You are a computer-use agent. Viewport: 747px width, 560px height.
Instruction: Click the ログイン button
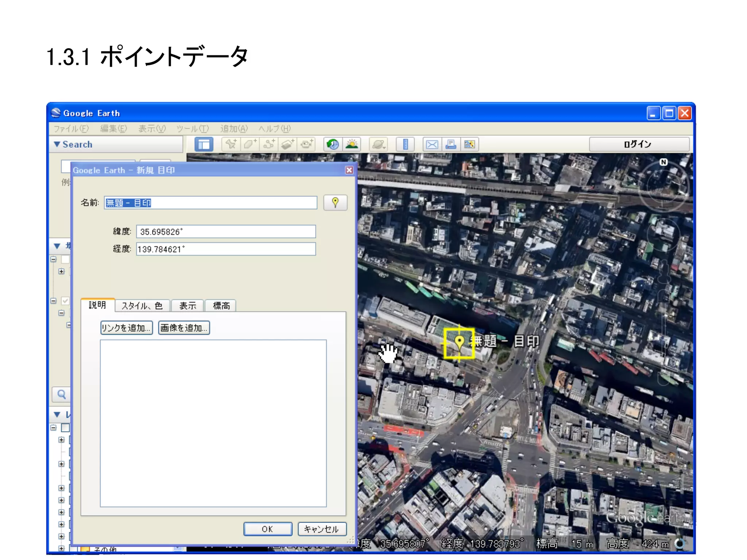click(639, 144)
